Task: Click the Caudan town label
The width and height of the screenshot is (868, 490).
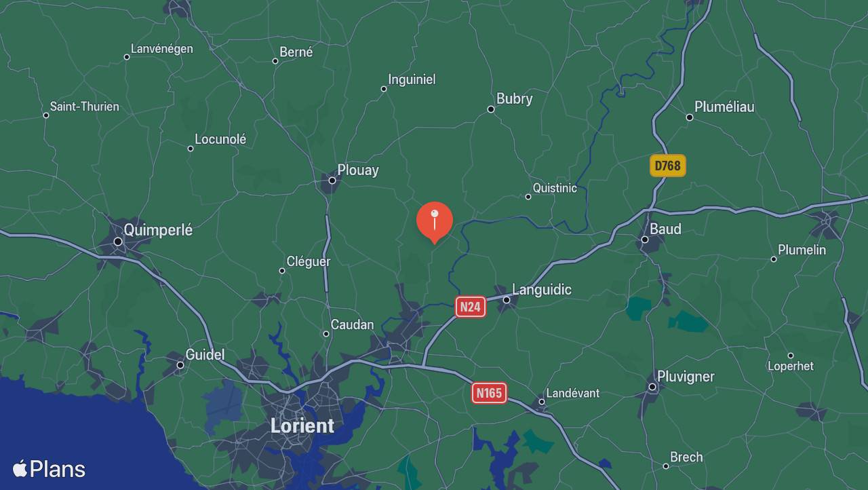Action: pyautogui.click(x=352, y=325)
